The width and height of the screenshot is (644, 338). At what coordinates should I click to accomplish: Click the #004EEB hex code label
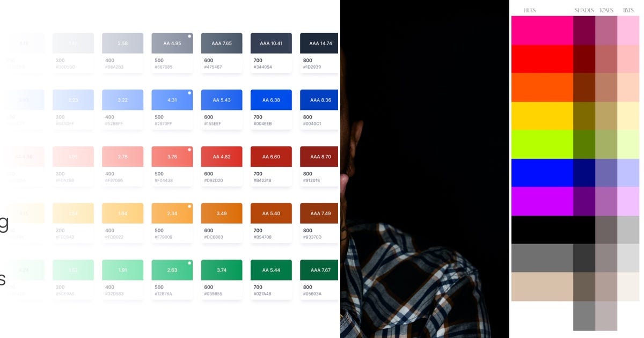264,123
